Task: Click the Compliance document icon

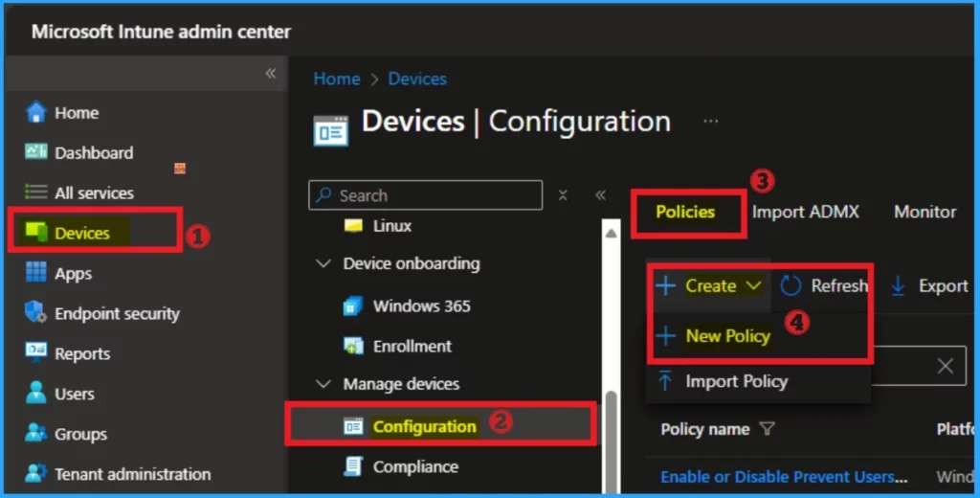Action: point(354,466)
